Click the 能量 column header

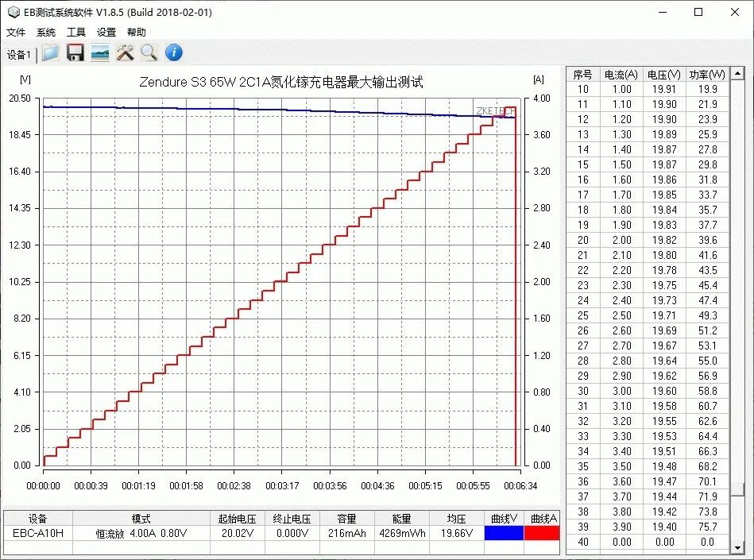[x=401, y=518]
